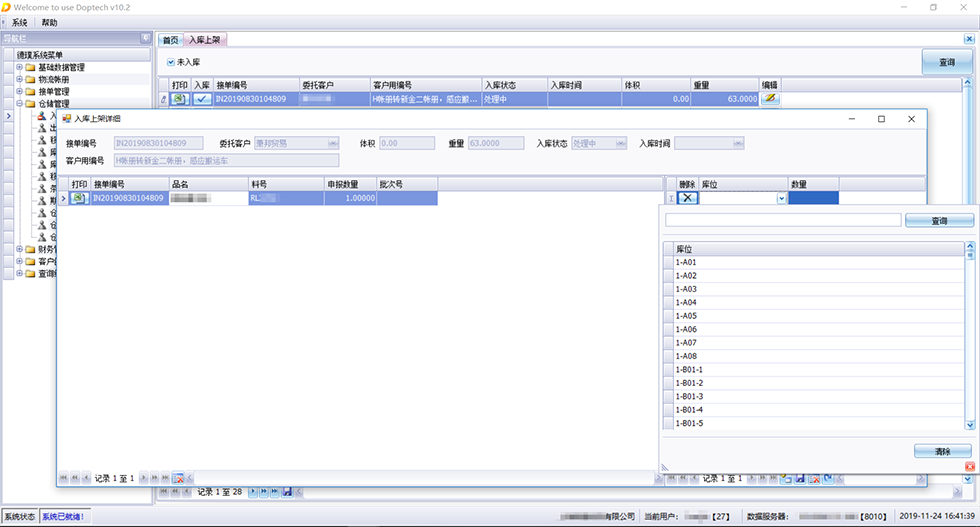980x527 pixels.
Task: Click the print icon in the main grid row
Action: [179, 99]
